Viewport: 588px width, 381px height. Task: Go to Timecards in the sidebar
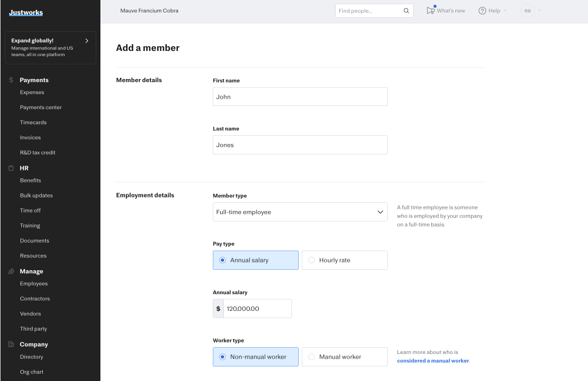point(33,123)
